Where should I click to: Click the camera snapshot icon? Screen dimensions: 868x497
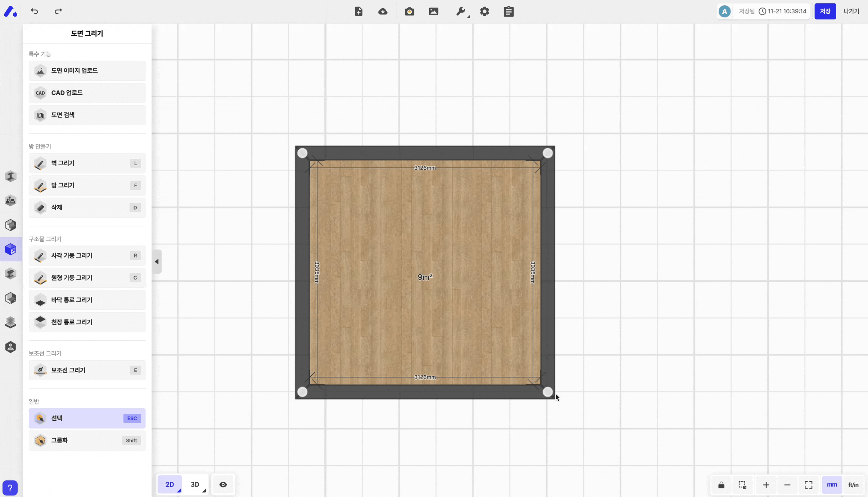click(409, 12)
